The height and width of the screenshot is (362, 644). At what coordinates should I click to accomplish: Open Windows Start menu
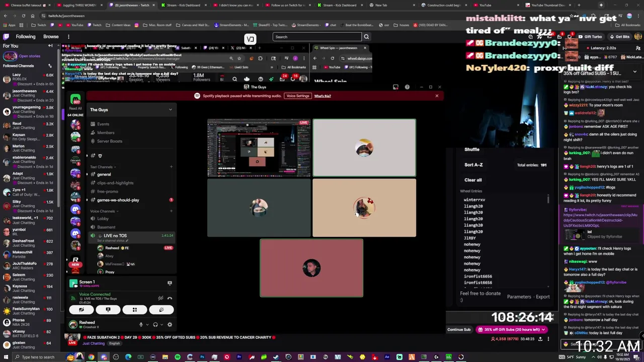click(6, 357)
